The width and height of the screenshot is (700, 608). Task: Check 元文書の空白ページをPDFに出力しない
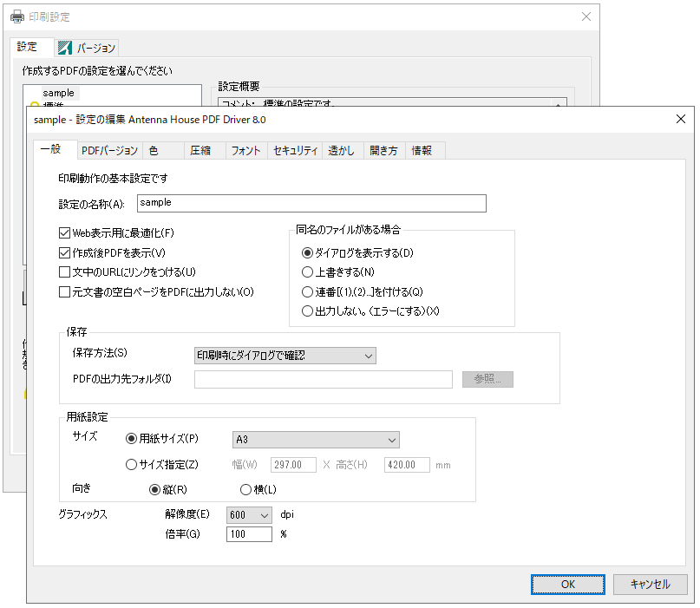click(64, 292)
